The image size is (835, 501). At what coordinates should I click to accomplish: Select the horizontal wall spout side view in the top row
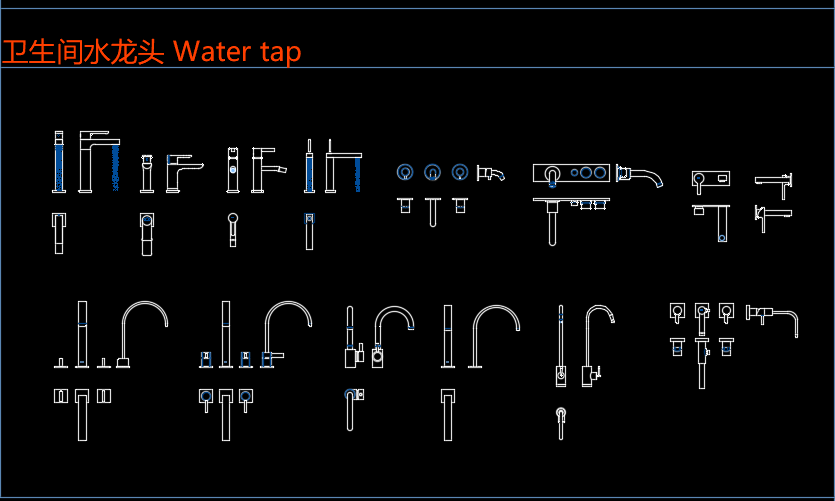(774, 185)
